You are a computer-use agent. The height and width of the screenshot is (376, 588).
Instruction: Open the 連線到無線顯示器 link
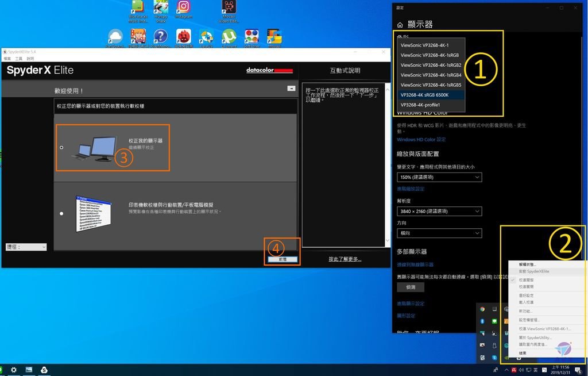pyautogui.click(x=415, y=264)
